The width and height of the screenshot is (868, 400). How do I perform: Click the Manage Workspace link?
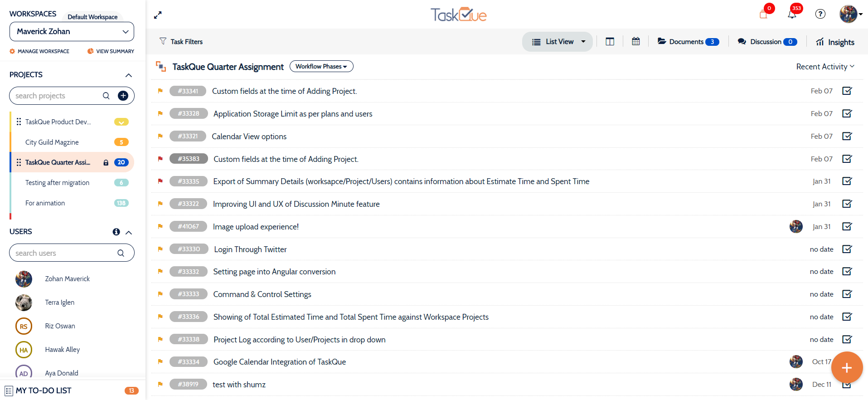tap(40, 51)
